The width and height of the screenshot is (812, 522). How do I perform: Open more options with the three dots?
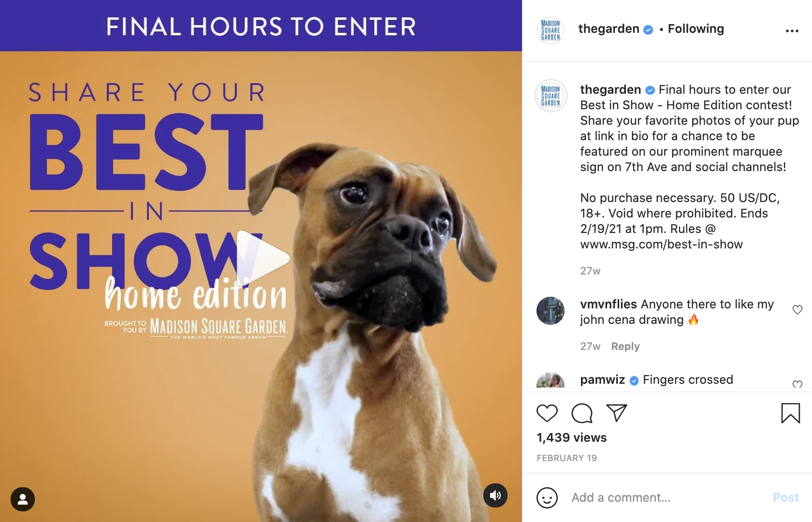(792, 31)
